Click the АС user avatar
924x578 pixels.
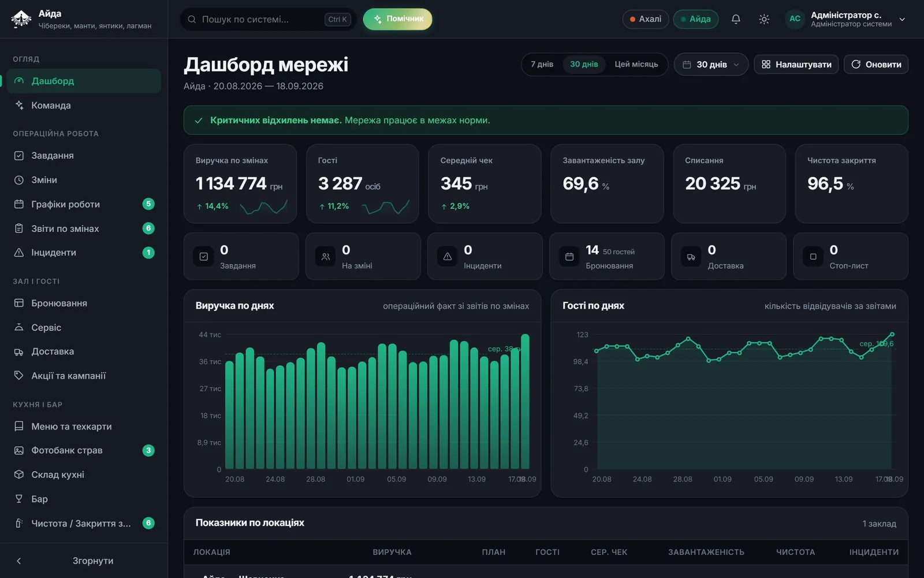pyautogui.click(x=795, y=19)
